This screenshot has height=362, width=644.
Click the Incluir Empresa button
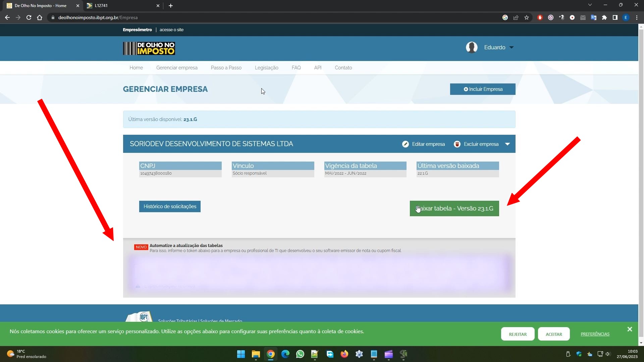[x=483, y=89]
